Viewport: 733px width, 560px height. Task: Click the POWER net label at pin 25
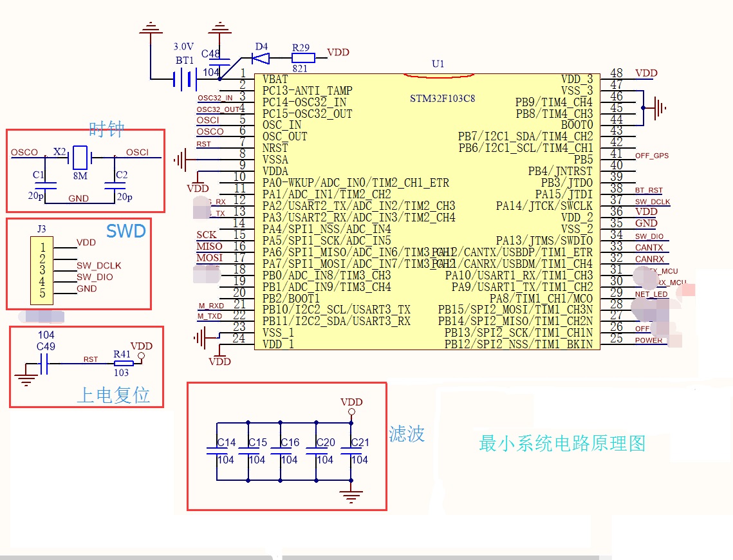[649, 341]
